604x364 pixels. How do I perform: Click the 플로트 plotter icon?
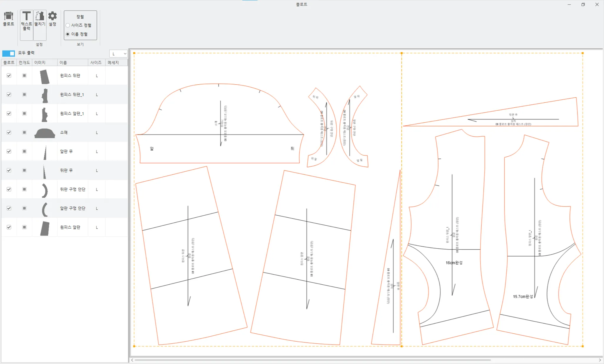click(9, 18)
